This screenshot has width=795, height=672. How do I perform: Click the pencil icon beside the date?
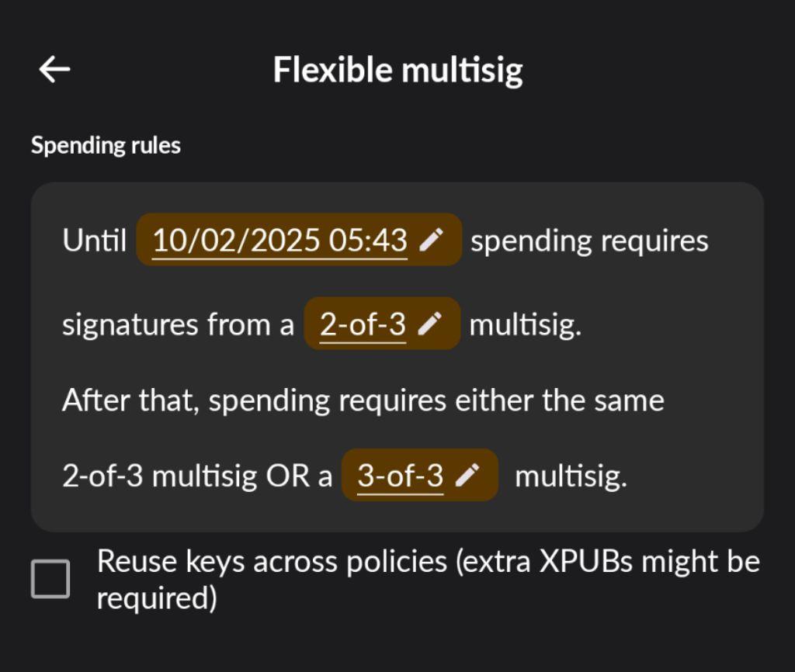click(431, 241)
